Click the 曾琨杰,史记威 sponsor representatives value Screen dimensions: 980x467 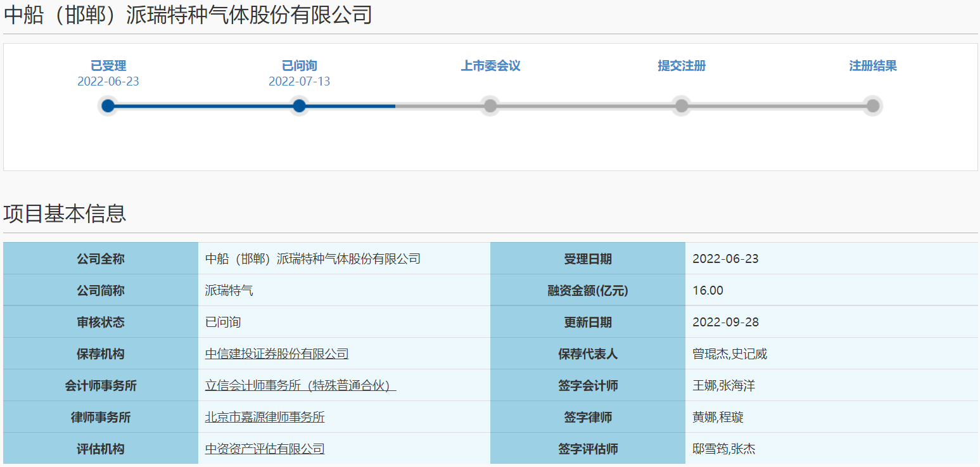tap(730, 354)
